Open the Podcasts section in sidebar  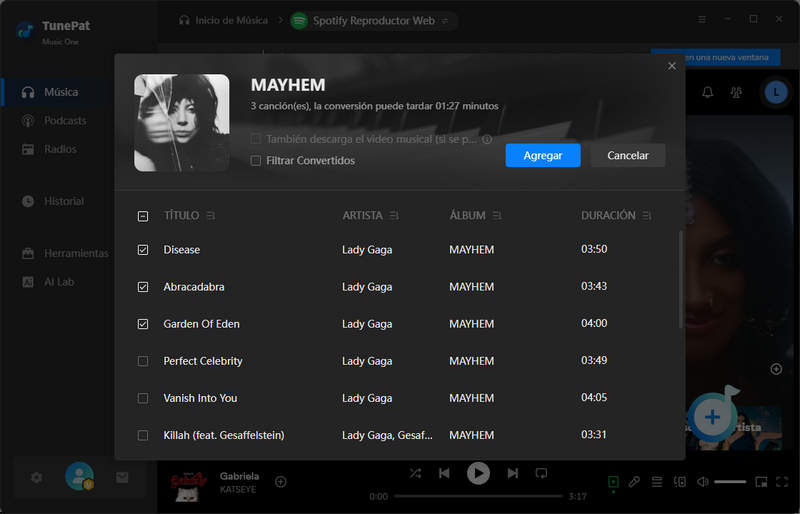pos(54,120)
